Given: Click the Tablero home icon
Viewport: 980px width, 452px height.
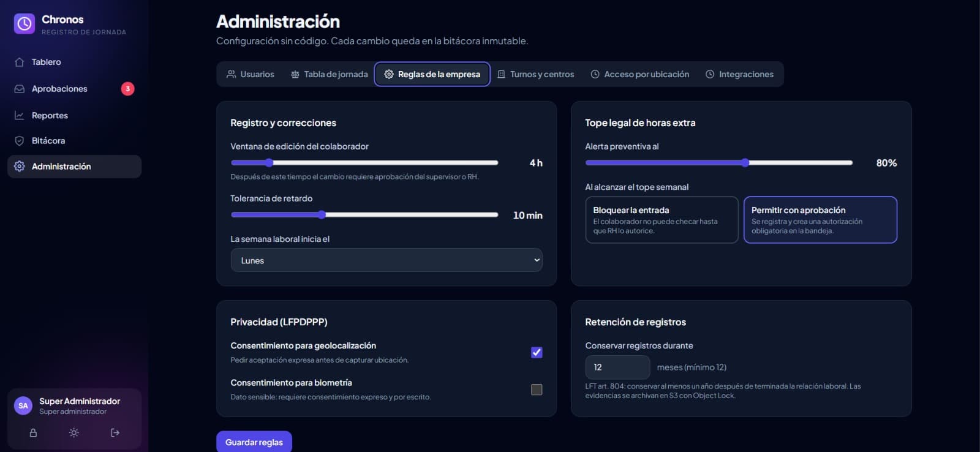Looking at the screenshot, I should pos(20,62).
